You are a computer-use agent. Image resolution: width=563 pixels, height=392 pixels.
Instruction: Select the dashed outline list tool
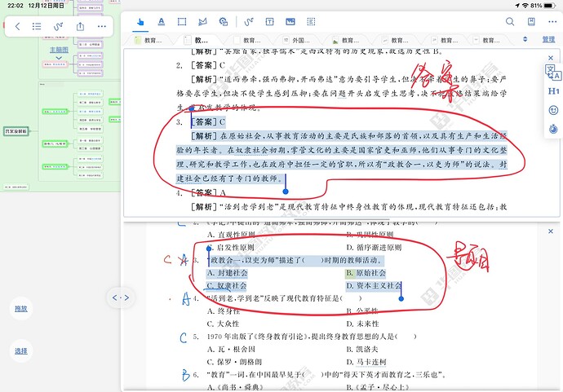coord(311,22)
